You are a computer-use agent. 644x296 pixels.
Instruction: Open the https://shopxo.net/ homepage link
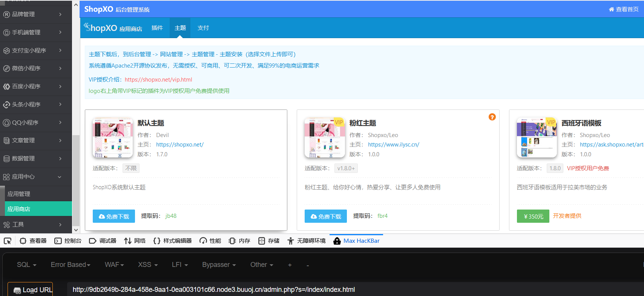(x=180, y=145)
